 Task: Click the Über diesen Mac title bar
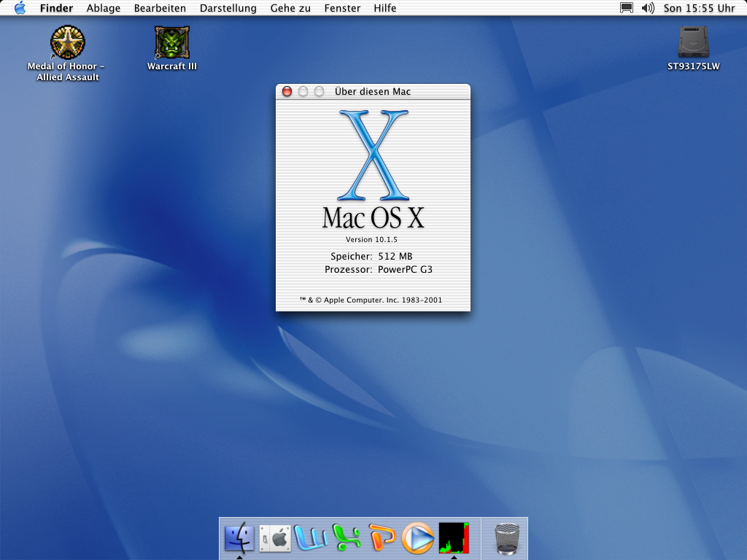(x=373, y=91)
